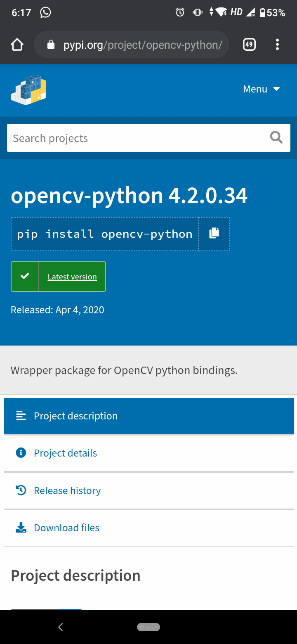The width and height of the screenshot is (297, 644).
Task: Tap the Android home pill
Action: tap(148, 627)
